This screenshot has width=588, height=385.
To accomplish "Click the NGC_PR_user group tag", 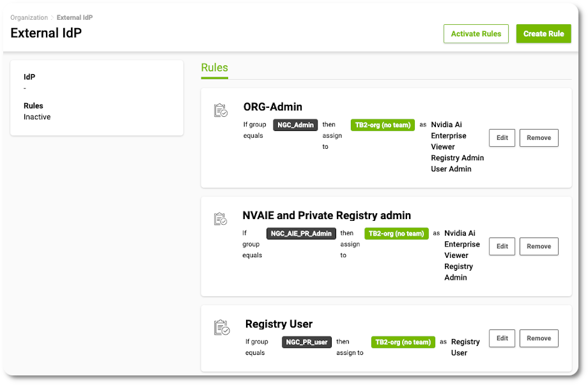I will click(x=307, y=342).
